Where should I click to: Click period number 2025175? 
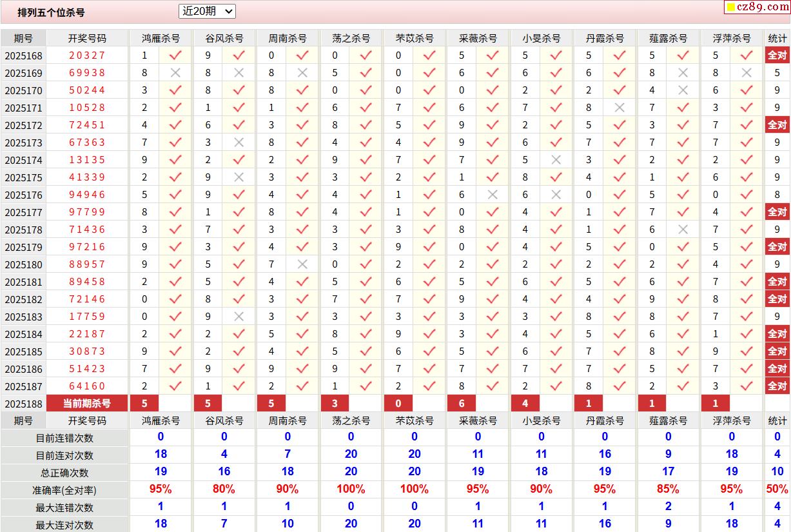pos(23,178)
